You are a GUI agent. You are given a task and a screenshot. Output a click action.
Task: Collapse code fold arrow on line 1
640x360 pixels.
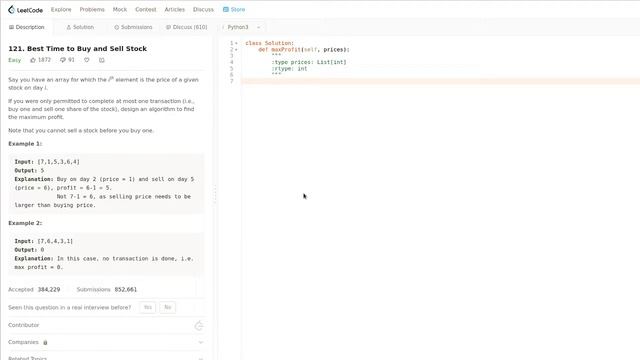(236, 43)
